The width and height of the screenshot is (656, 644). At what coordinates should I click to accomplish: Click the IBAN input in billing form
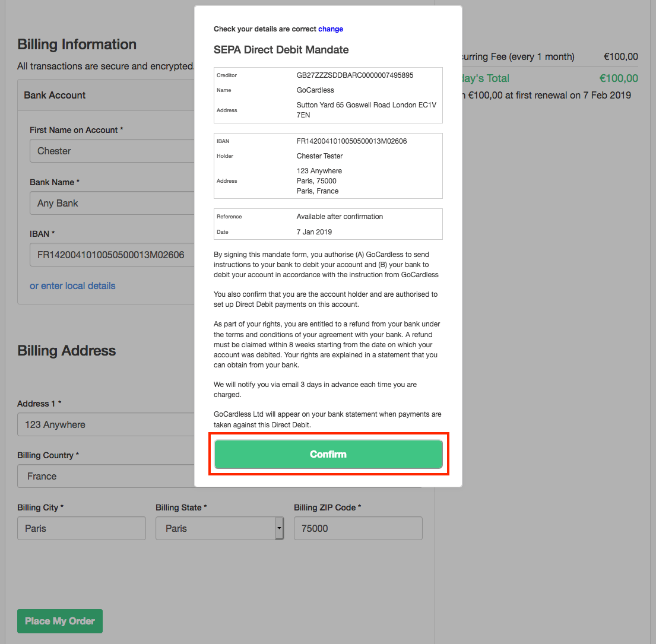click(x=112, y=255)
